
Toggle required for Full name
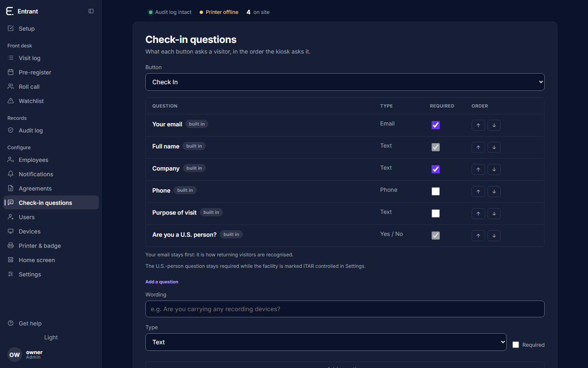(x=436, y=147)
